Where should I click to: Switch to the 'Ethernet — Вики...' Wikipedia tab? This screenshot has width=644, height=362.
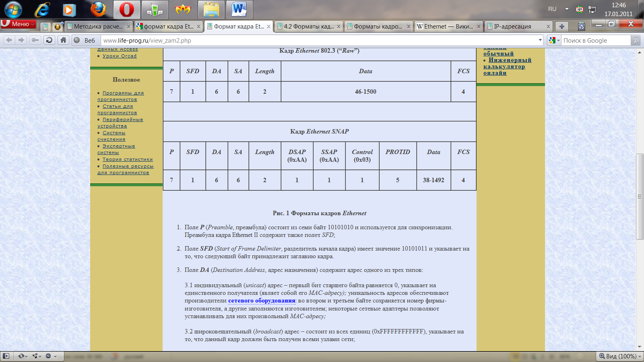pyautogui.click(x=448, y=27)
